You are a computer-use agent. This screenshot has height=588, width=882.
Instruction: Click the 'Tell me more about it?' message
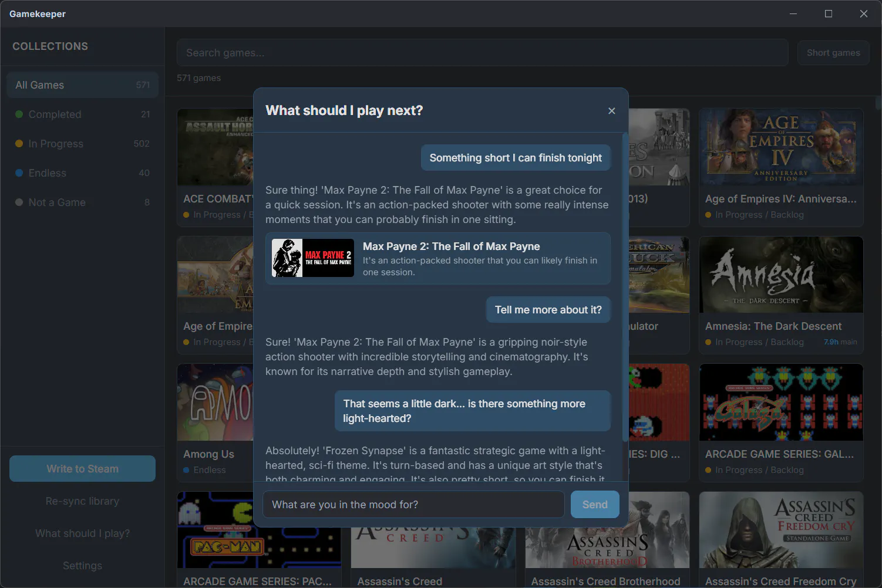click(548, 310)
